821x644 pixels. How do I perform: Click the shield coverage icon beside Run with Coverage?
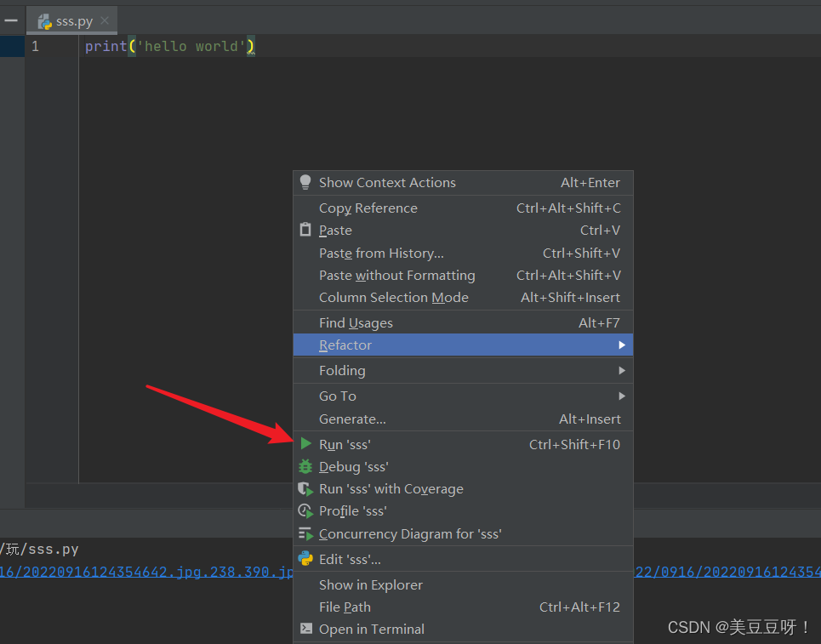pos(305,489)
